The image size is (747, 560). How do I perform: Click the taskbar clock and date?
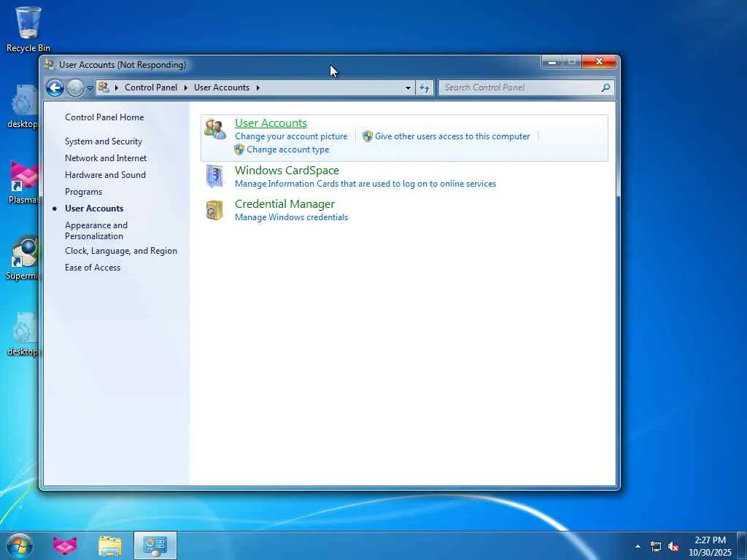pos(710,546)
